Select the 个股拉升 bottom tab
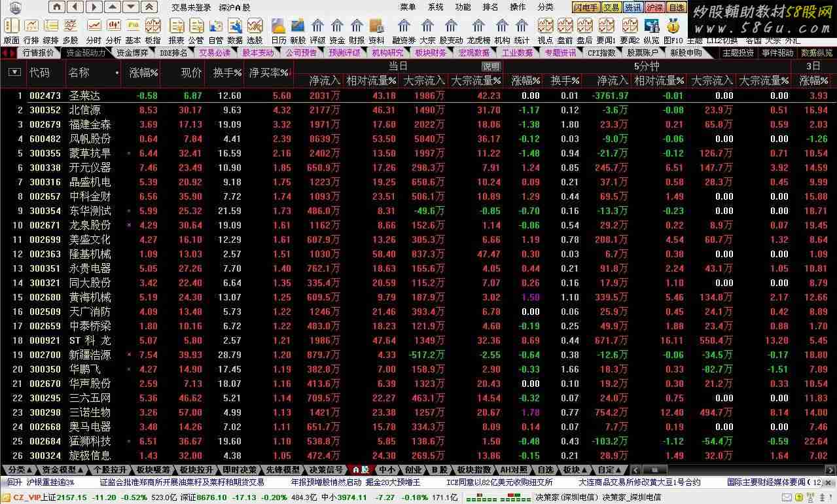The height and width of the screenshot is (504, 837). 110,470
